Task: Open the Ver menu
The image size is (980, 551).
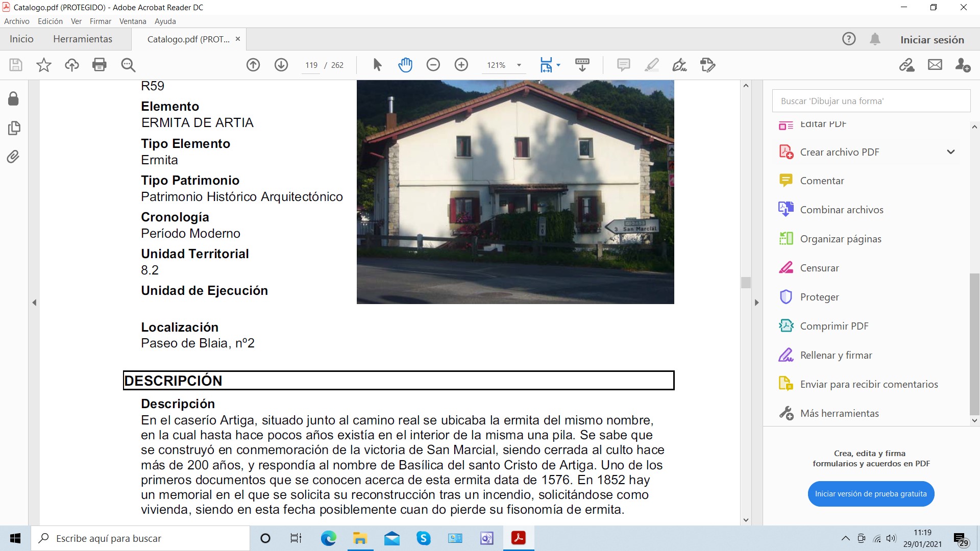Action: pyautogui.click(x=76, y=21)
